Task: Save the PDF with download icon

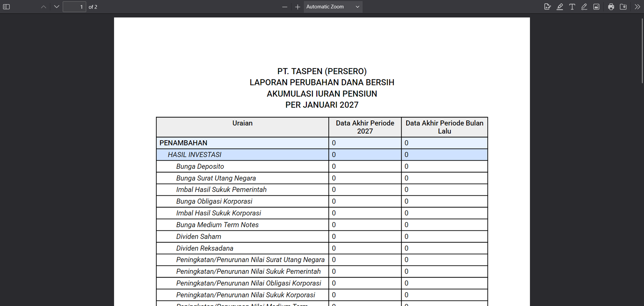Action: (x=623, y=7)
